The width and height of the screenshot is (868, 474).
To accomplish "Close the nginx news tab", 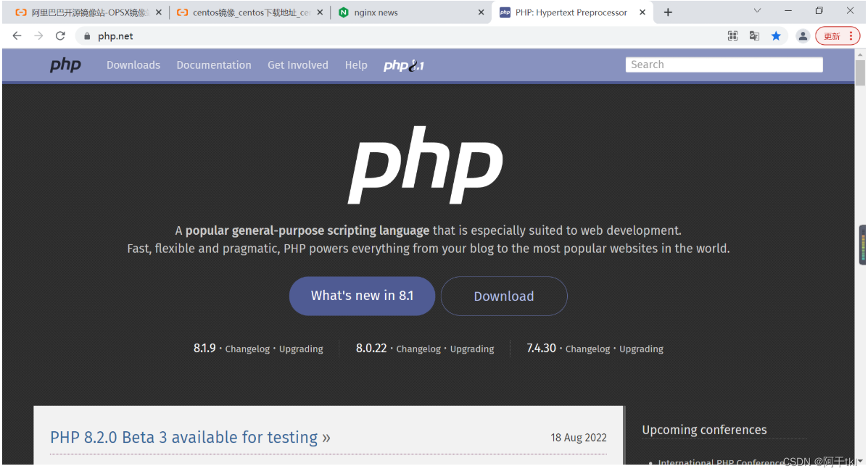I will [x=481, y=12].
